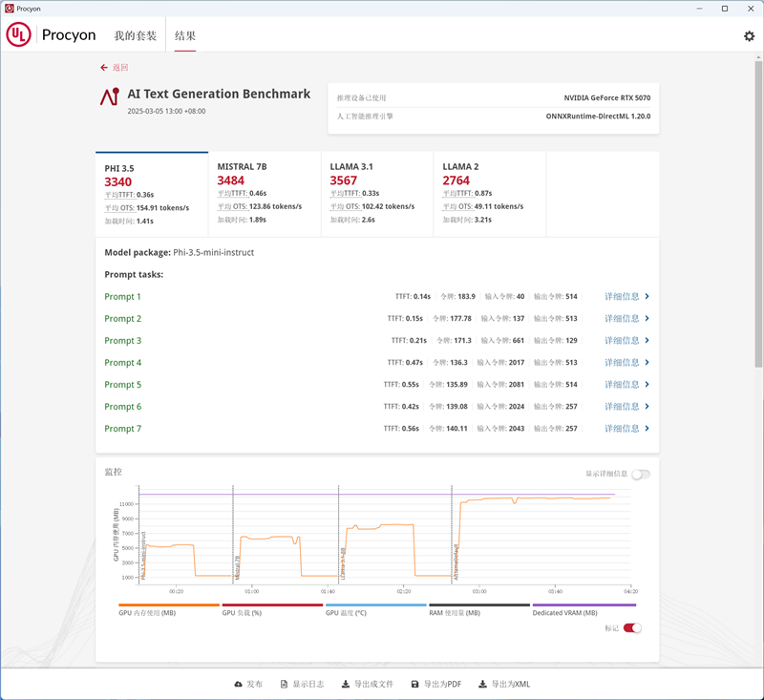Click the Llama-3.1-8B chart marker line
This screenshot has height=700, width=764.
[x=339, y=534]
